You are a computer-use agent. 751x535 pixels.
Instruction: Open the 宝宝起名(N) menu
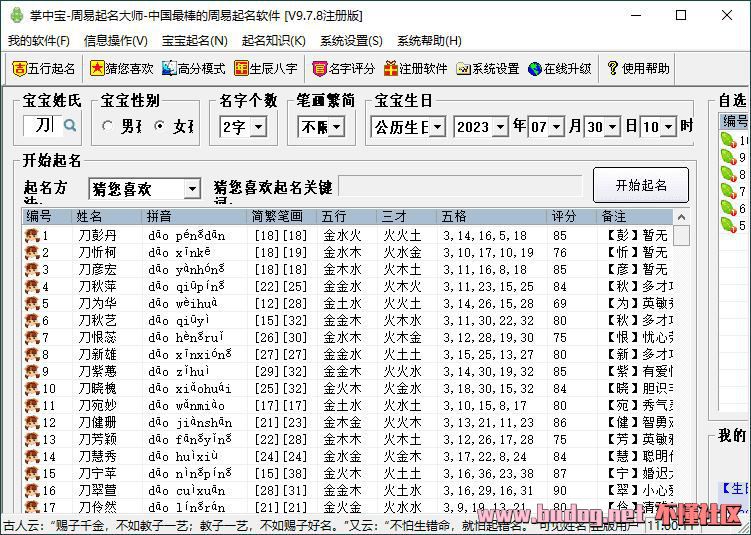pyautogui.click(x=194, y=41)
